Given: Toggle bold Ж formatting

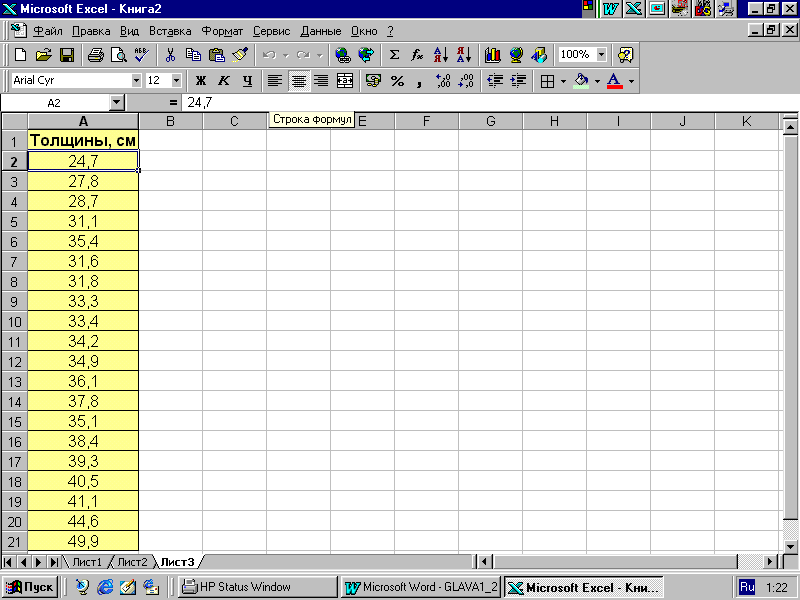Looking at the screenshot, I should pos(201,81).
